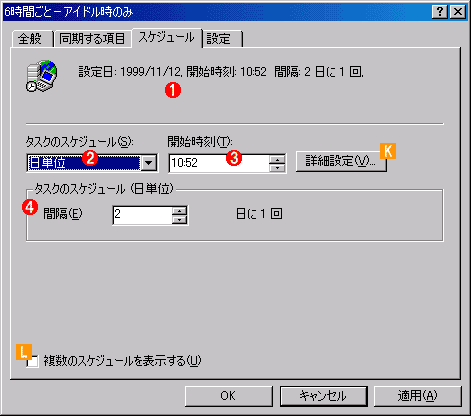Click the scheduled sync computer icon
Viewport: 471px width, 416px height.
click(x=42, y=76)
